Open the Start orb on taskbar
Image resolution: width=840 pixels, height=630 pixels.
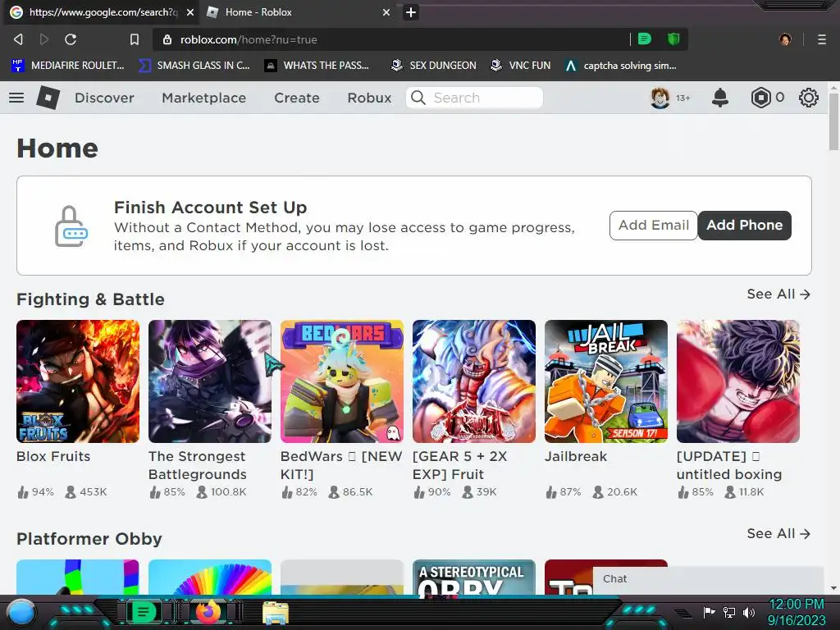21,612
